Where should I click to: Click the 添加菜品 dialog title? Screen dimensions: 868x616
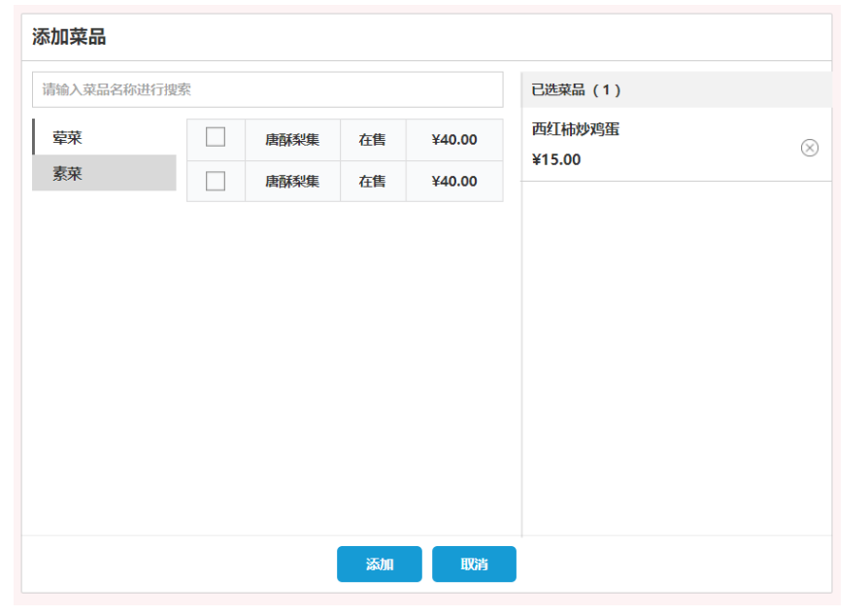tap(69, 37)
